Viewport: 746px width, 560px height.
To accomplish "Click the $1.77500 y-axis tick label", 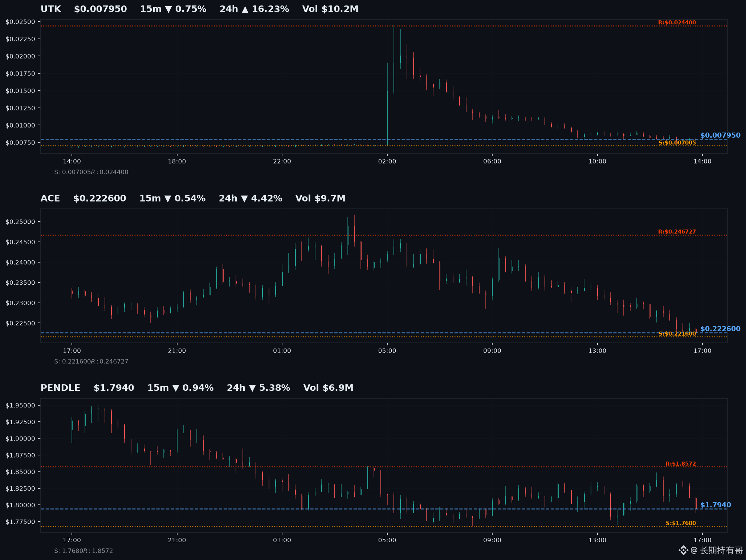I will [x=20, y=522].
